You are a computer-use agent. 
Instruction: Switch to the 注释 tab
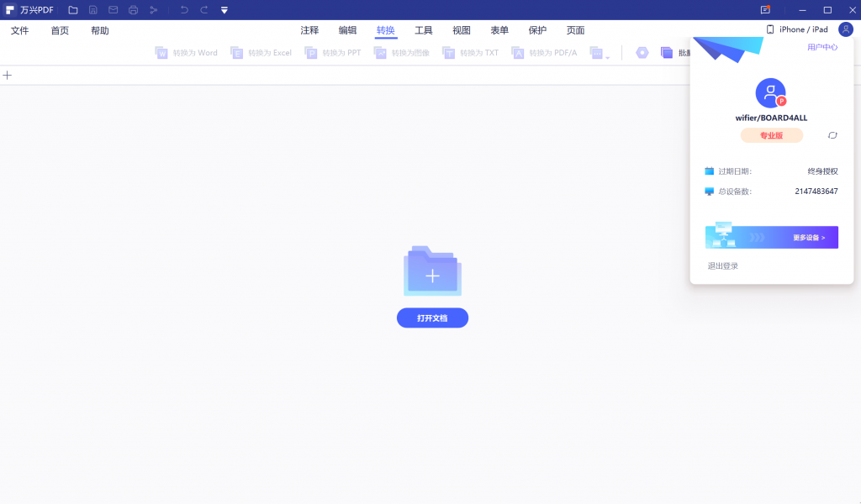click(x=309, y=30)
